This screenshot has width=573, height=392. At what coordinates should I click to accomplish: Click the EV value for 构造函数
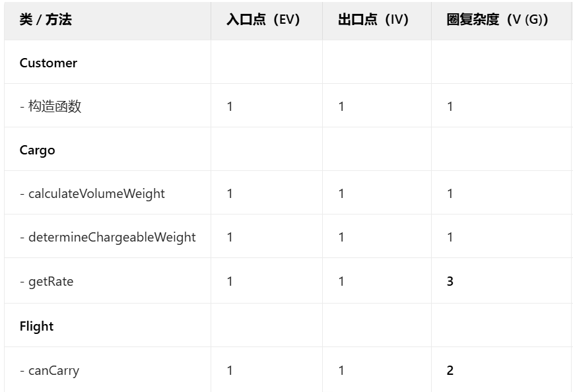[x=230, y=106]
